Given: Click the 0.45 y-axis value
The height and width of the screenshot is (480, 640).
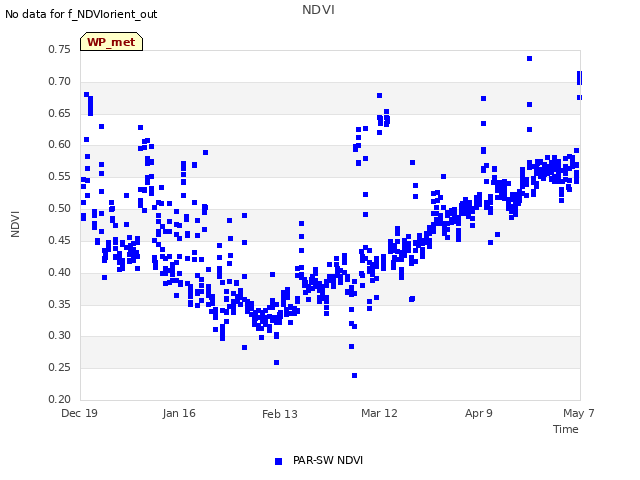Looking at the screenshot, I should [60, 240].
